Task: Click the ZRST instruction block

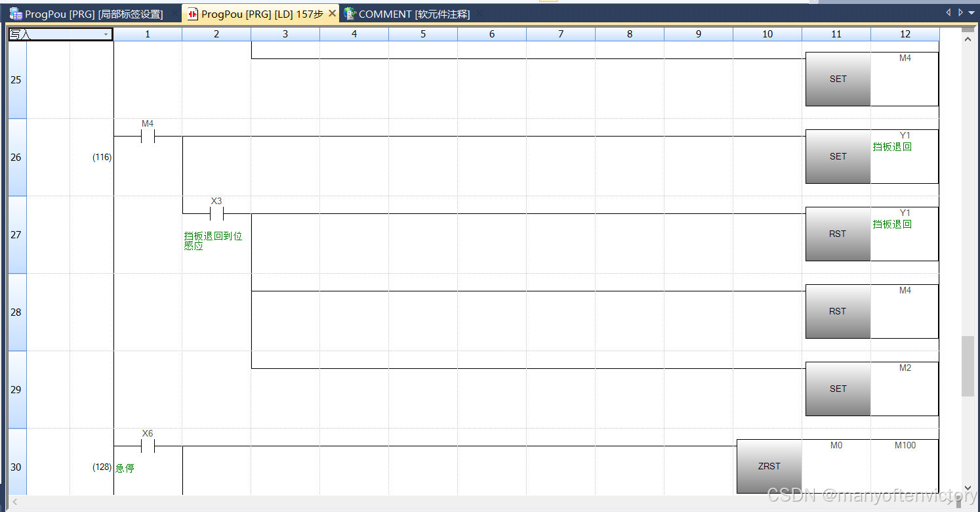Action: (769, 466)
